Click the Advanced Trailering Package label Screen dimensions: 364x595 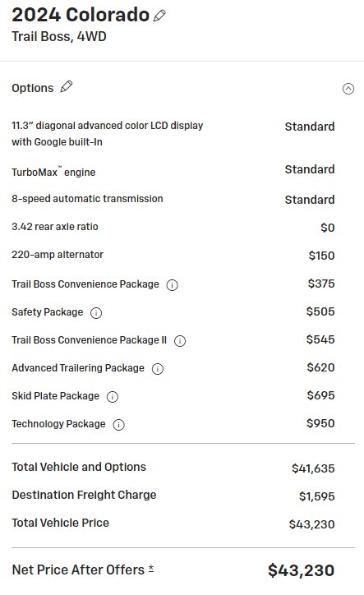click(78, 368)
